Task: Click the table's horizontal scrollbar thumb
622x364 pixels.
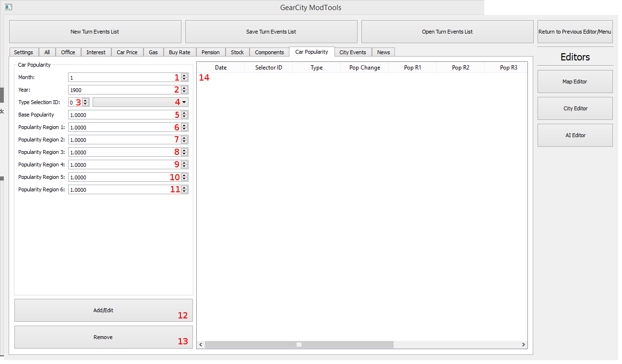Action: tap(299, 344)
